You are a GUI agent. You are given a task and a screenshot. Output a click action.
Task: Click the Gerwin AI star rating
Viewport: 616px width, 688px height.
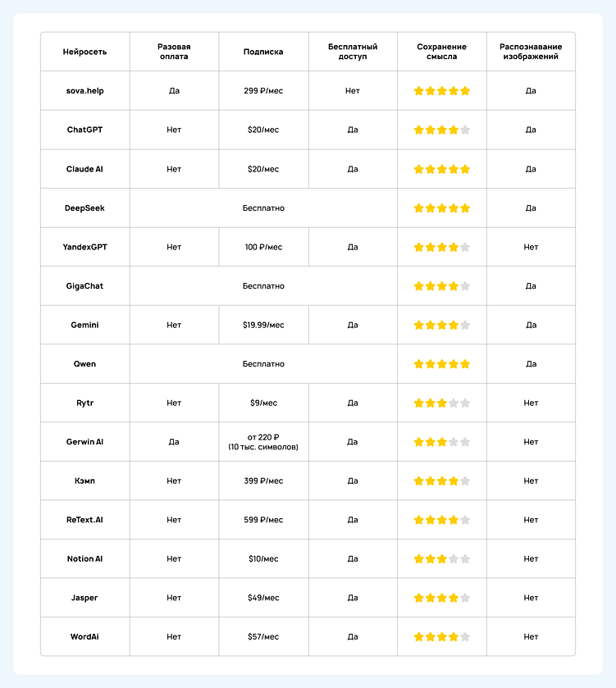(442, 442)
